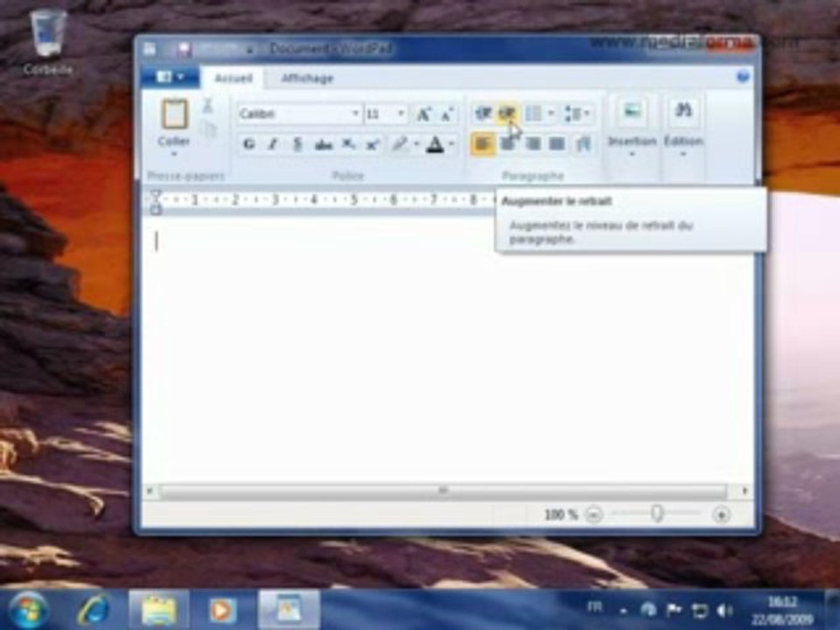The width and height of the screenshot is (840, 630).
Task: Open the WordPad application menu button
Action: point(171,77)
